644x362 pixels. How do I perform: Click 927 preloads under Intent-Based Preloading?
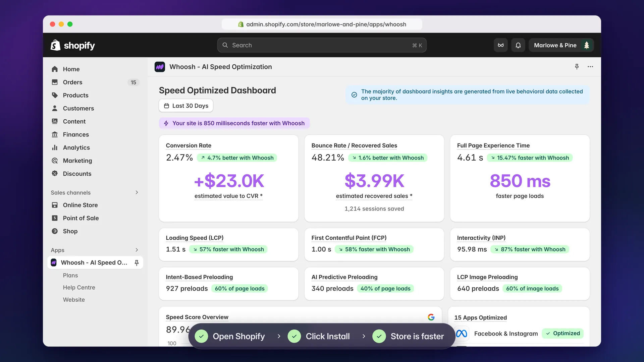tap(187, 289)
